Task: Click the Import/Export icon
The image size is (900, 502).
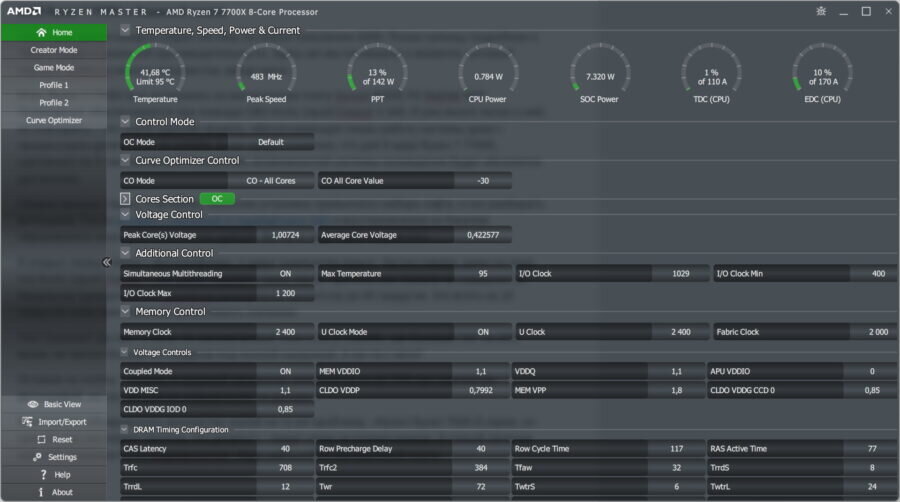Action: click(x=27, y=422)
